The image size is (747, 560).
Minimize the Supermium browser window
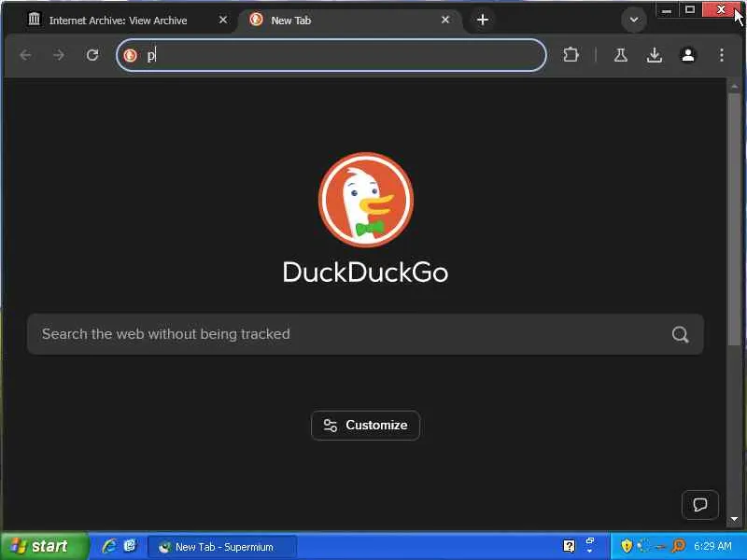(667, 10)
